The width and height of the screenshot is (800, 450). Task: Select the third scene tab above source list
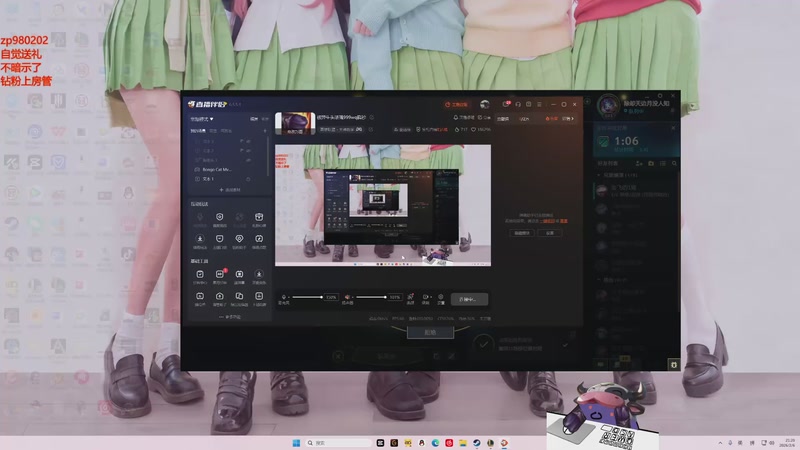pos(226,131)
